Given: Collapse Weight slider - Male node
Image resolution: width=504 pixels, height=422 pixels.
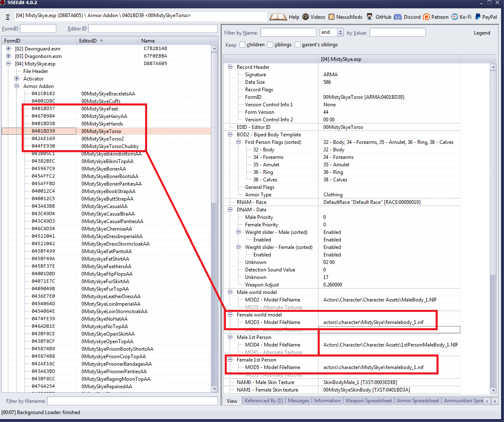Looking at the screenshot, I should [x=238, y=232].
